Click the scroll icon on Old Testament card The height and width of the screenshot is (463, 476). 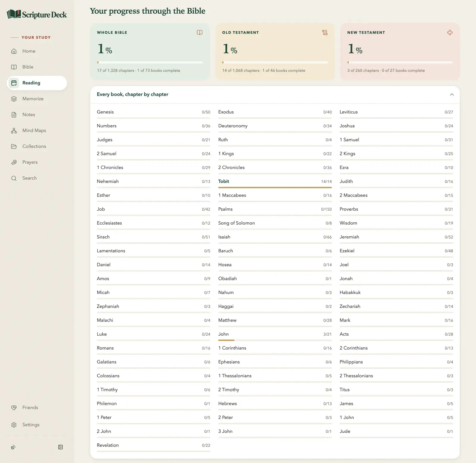coord(325,32)
